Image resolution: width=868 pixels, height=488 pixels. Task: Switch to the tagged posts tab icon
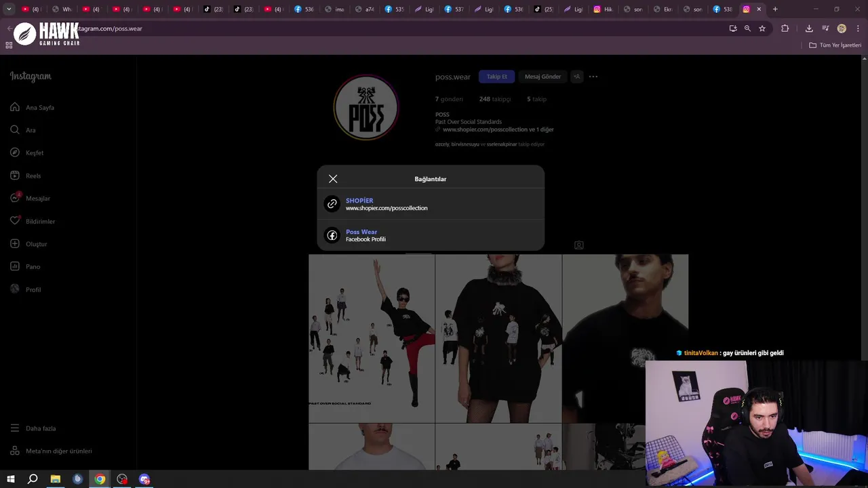(578, 245)
